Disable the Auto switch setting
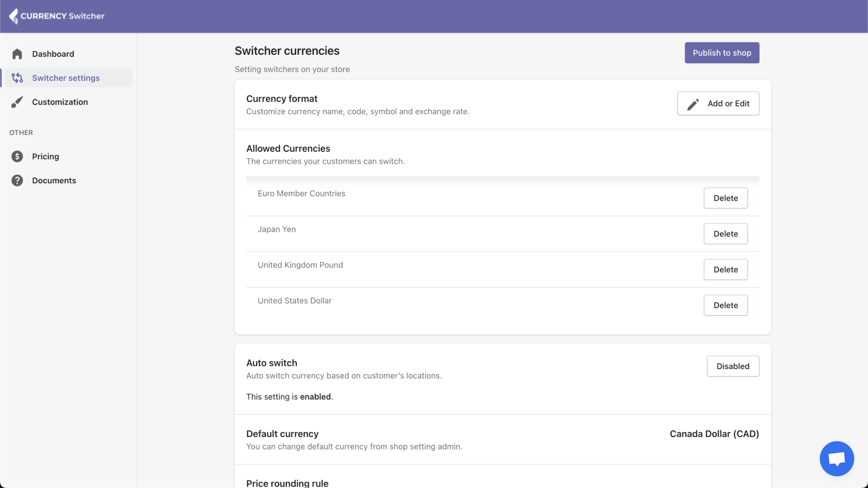Screen dimensions: 868x488 [733, 366]
